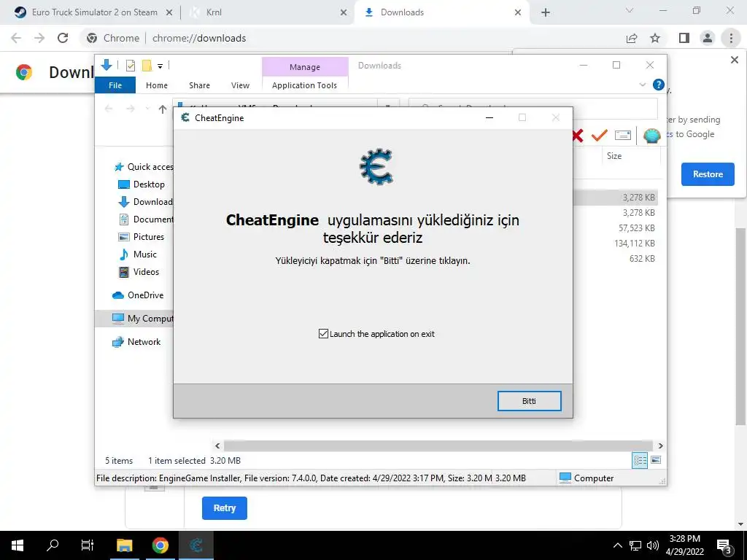Select OneDrive in navigation pane
The height and width of the screenshot is (560, 747).
pyautogui.click(x=138, y=295)
